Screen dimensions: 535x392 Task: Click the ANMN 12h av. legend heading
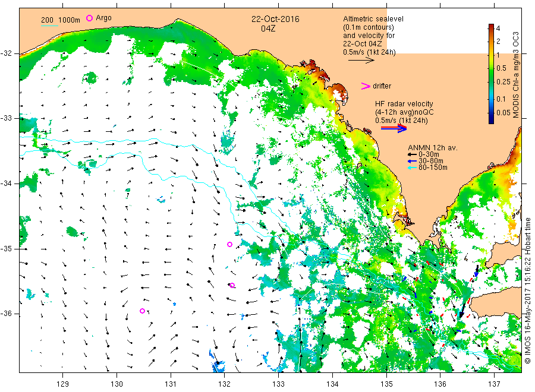[433, 148]
